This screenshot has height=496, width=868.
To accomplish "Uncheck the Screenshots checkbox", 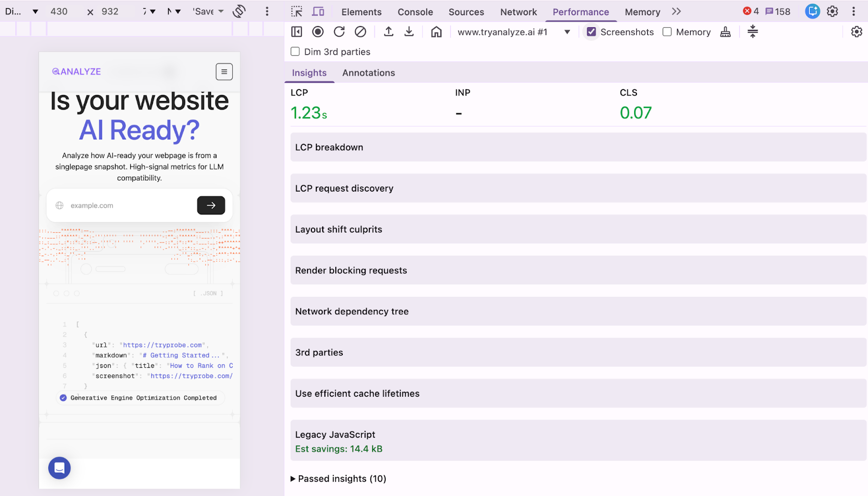I will (x=591, y=32).
